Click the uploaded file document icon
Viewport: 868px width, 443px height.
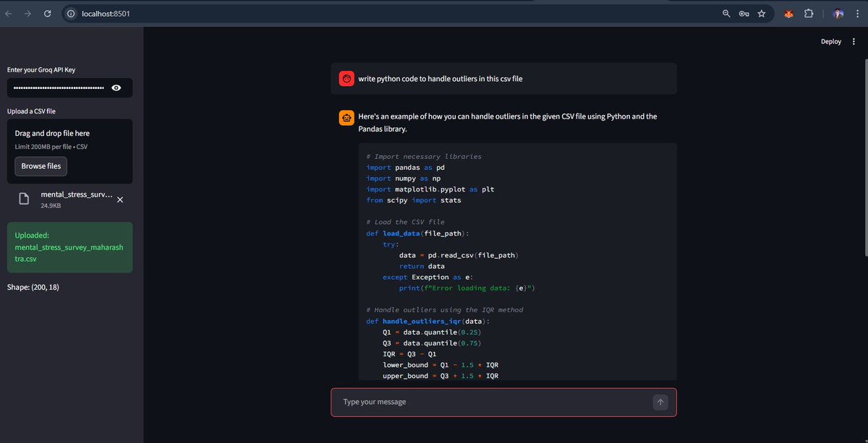[25, 199]
